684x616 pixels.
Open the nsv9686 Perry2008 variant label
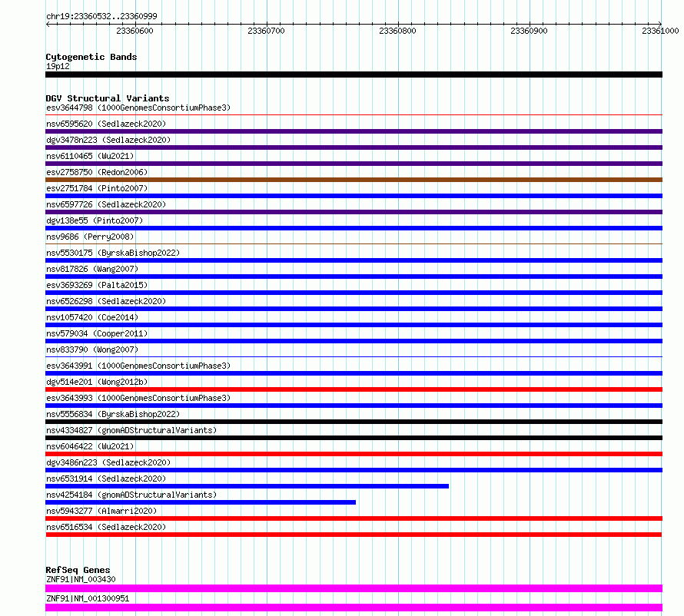coord(90,237)
